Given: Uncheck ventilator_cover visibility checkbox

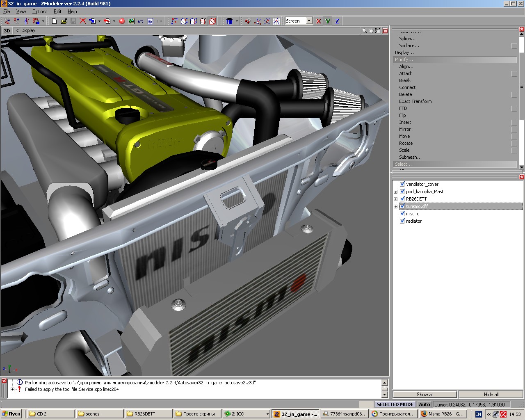Looking at the screenshot, I should pos(402,184).
